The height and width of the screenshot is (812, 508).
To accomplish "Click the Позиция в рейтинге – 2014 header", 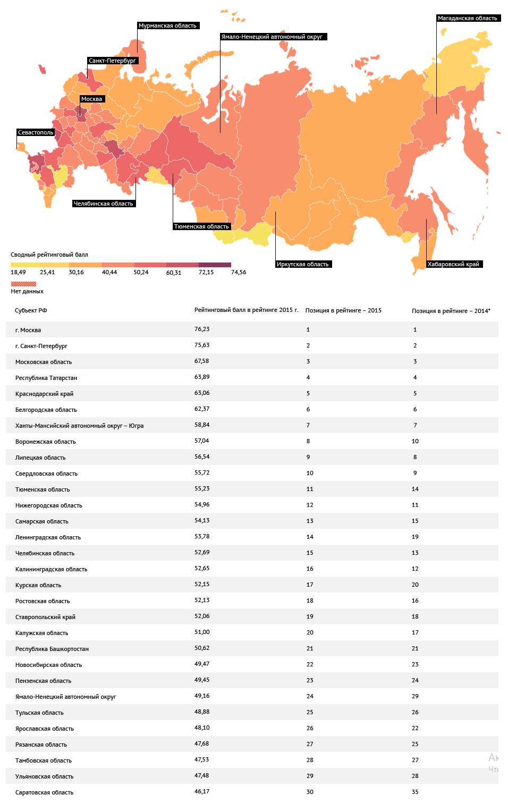I will (451, 311).
